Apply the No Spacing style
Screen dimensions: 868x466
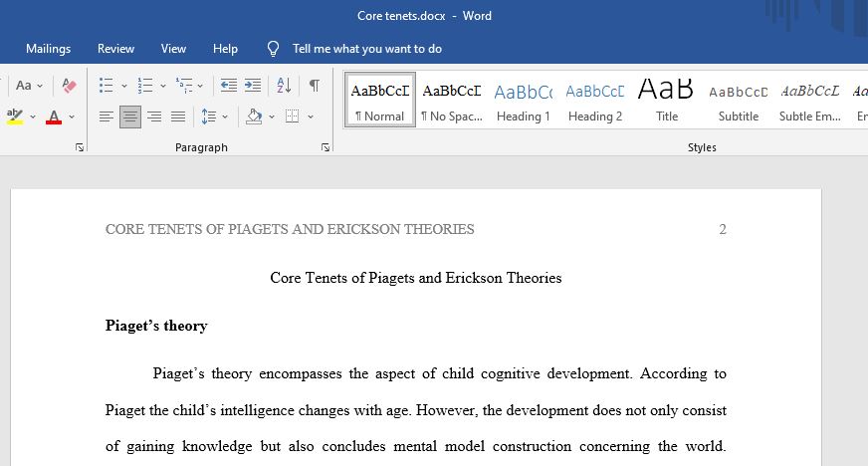tap(452, 101)
